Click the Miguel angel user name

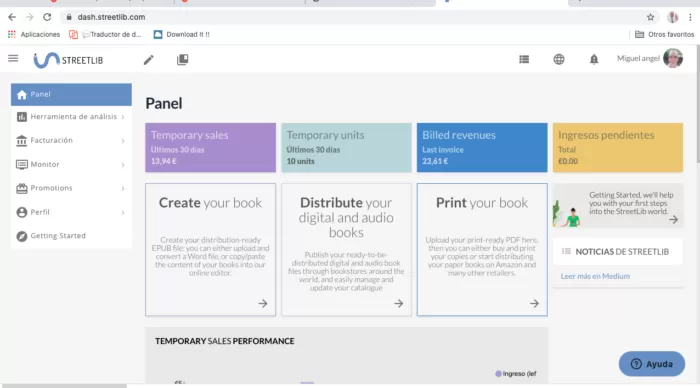point(638,58)
